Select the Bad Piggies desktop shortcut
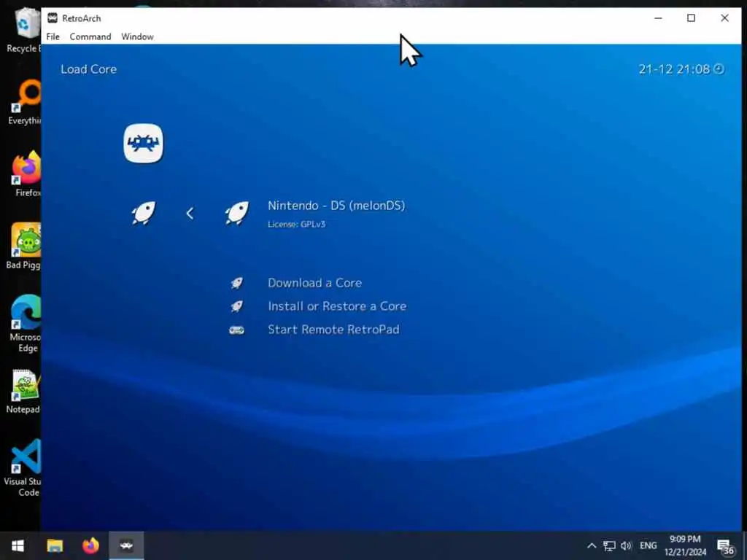The height and width of the screenshot is (560, 747). (24, 246)
